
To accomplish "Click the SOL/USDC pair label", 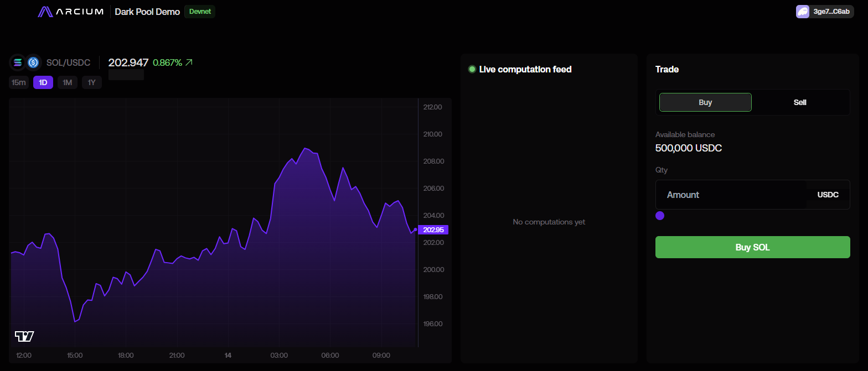I will tap(68, 63).
